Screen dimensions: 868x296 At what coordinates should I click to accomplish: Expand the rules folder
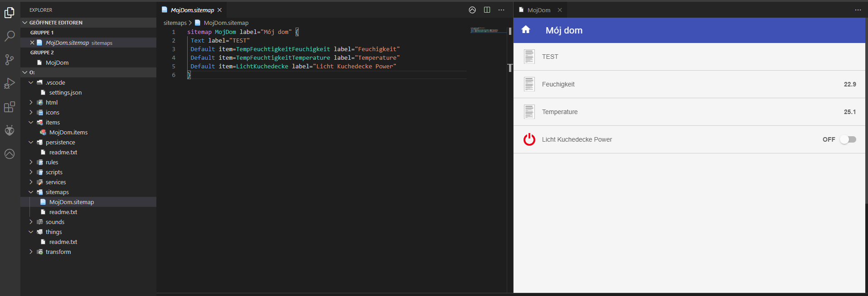coord(31,162)
